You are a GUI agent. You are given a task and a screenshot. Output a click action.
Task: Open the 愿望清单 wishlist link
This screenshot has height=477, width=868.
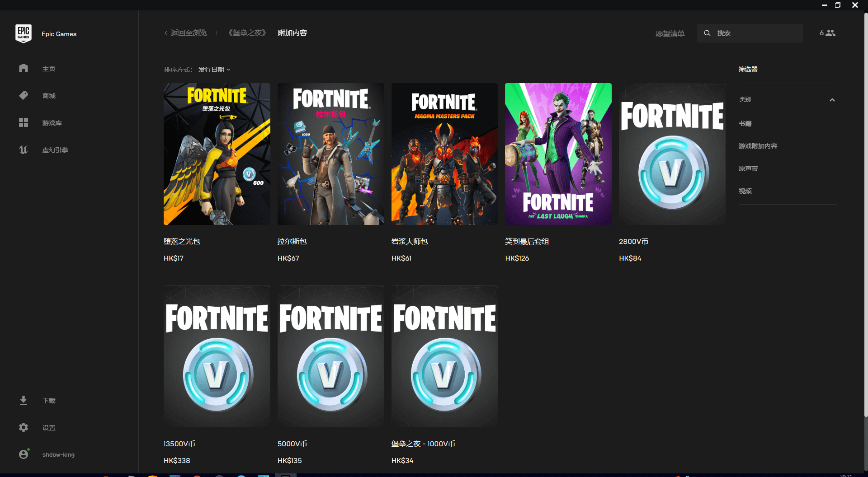point(670,33)
